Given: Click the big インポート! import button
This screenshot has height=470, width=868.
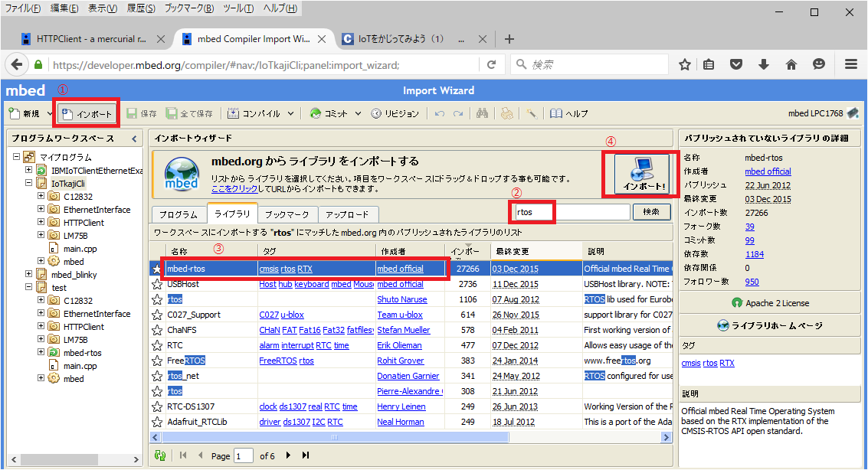Looking at the screenshot, I should [x=643, y=175].
